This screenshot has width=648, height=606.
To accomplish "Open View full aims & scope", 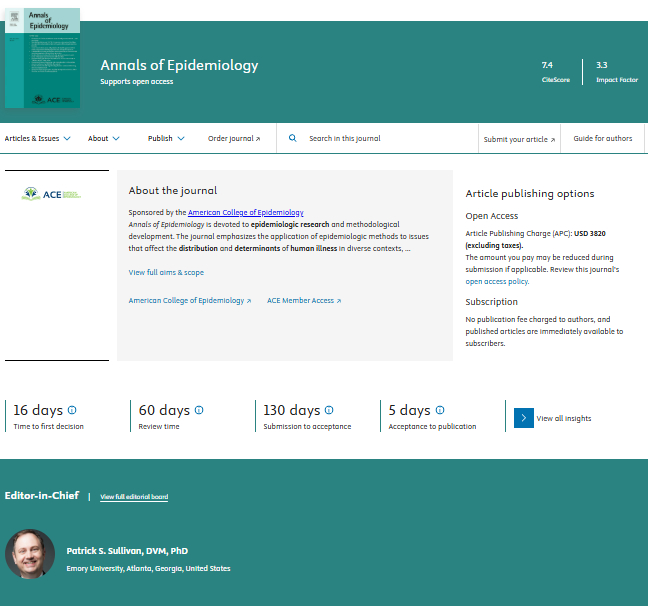I will (166, 272).
